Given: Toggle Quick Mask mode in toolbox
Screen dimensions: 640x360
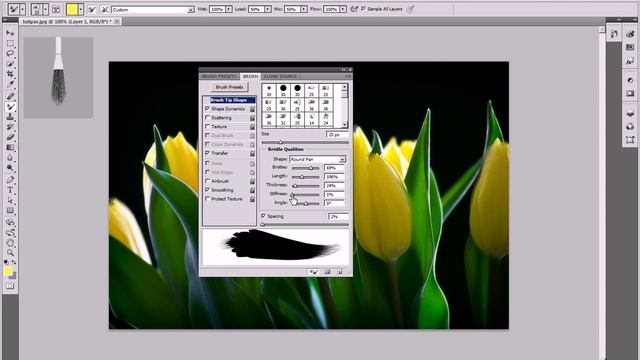Looking at the screenshot, I should pyautogui.click(x=10, y=286).
